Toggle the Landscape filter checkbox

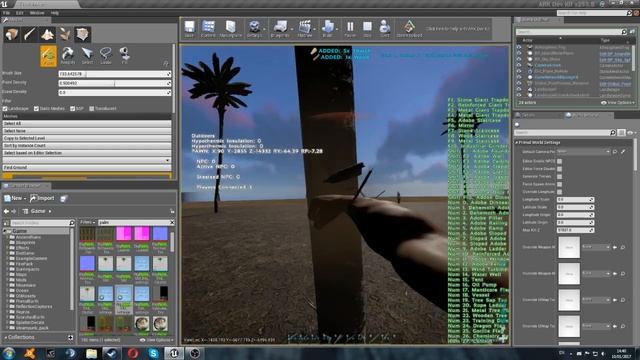(5, 109)
